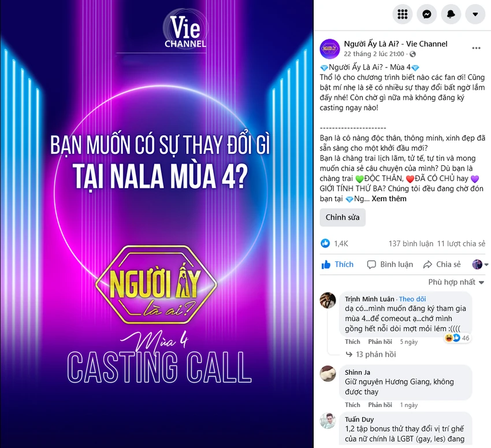Reply to Shinn Ja with Phản hồi
The height and width of the screenshot is (448, 491).
pyautogui.click(x=380, y=405)
